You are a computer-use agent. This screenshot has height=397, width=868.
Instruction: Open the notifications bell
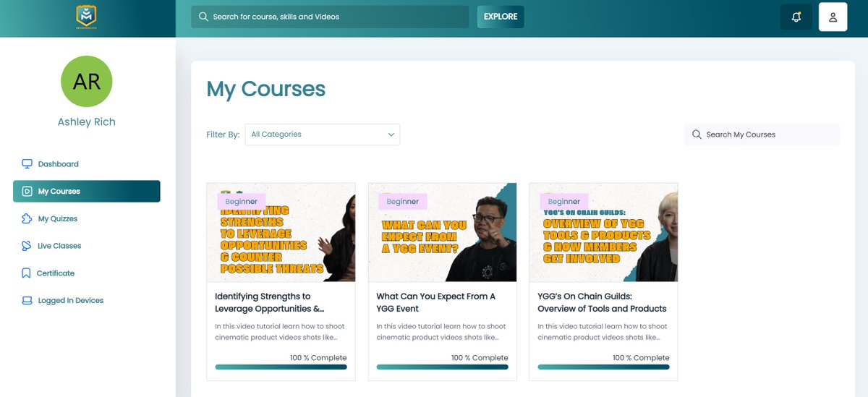796,17
